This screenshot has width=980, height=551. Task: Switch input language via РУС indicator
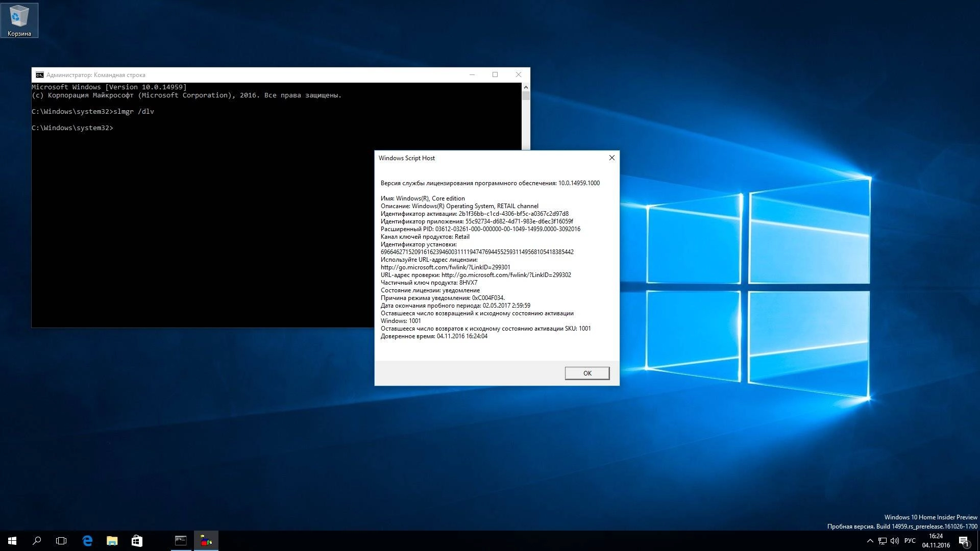click(x=910, y=541)
